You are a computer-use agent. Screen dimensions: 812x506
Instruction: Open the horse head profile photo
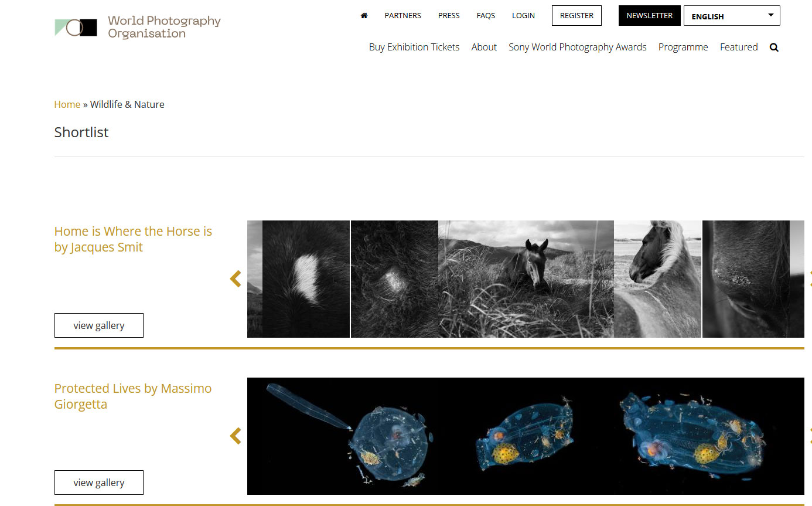point(658,279)
